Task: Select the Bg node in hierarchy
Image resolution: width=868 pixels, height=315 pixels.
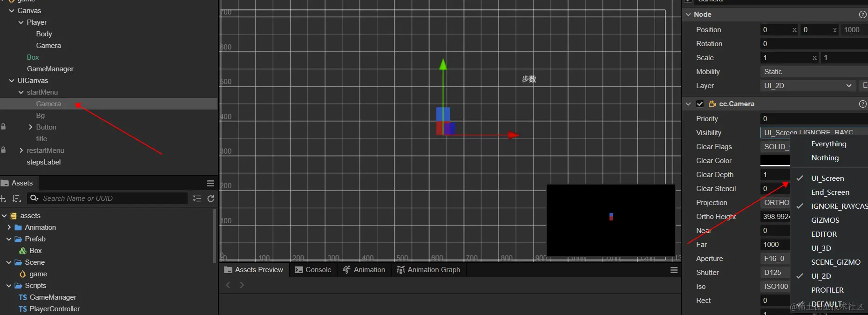Action: coord(41,116)
